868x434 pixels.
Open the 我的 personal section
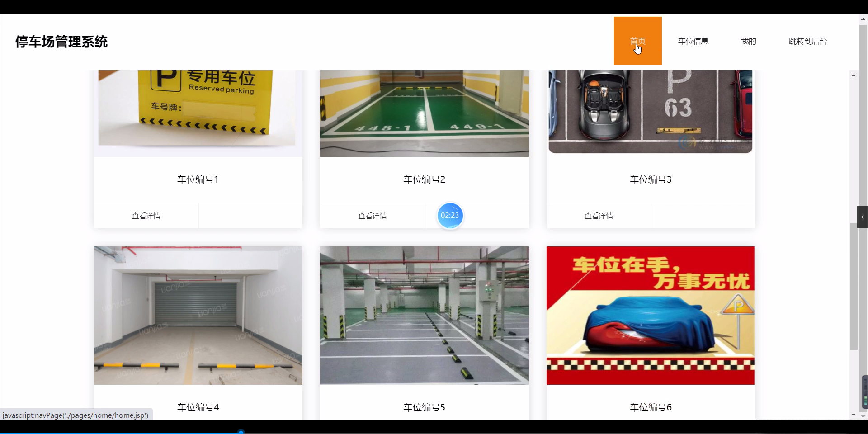coord(748,41)
